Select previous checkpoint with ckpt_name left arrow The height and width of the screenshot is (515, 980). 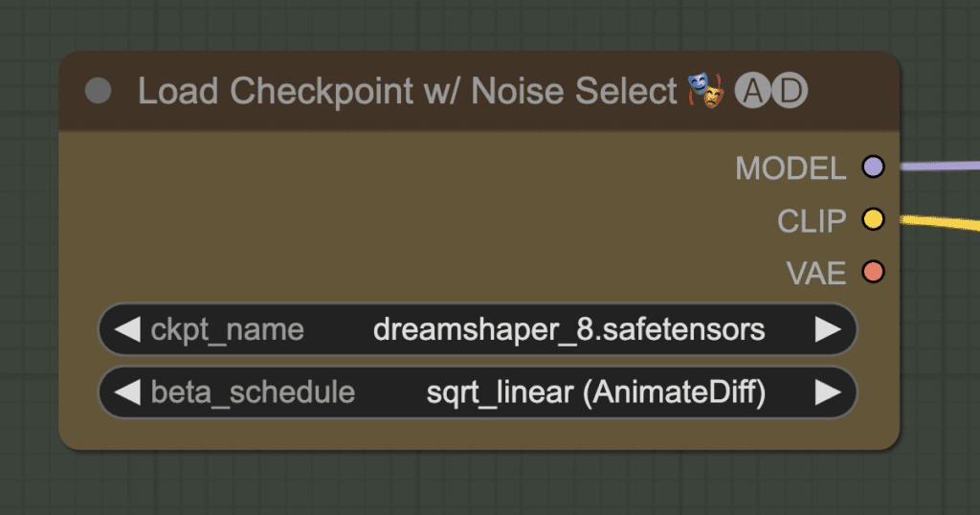coord(127,329)
